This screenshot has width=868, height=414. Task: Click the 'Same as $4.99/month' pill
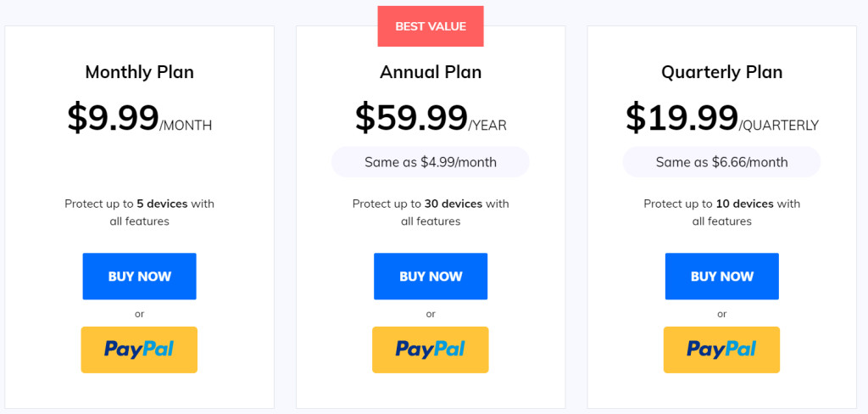point(431,162)
